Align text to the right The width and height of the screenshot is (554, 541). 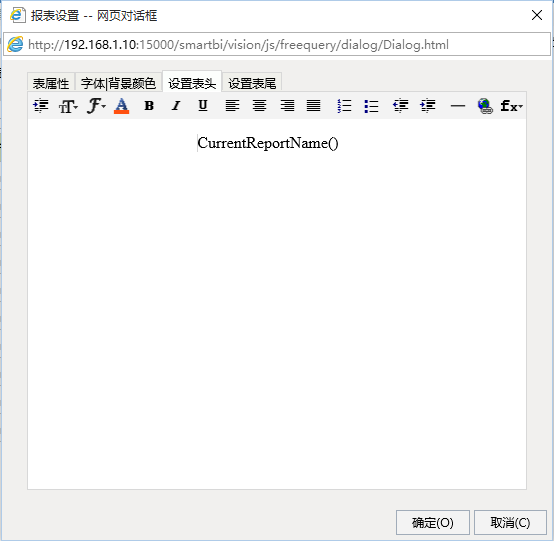click(287, 106)
